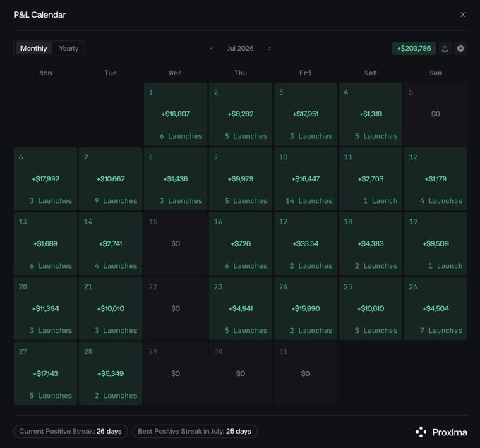Switch to the Monthly view tab
This screenshot has height=448, width=480.
pos(34,49)
